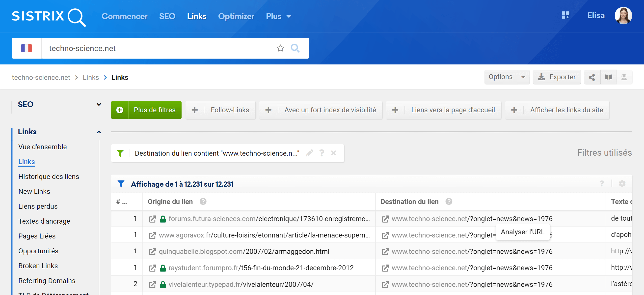Click plus icon beside Afficher les links du site
644x295 pixels.
514,110
